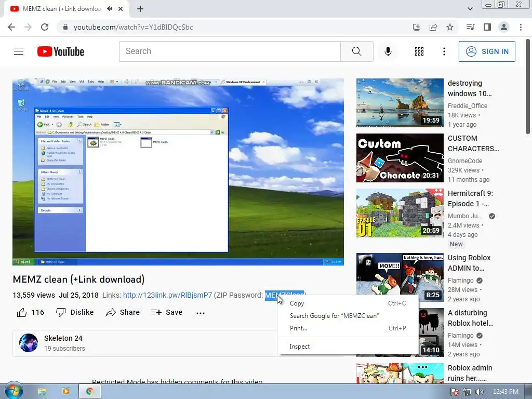Viewport: 532px width, 399px height.
Task: Open the YouTube hamburger guide menu
Action: (x=19, y=51)
